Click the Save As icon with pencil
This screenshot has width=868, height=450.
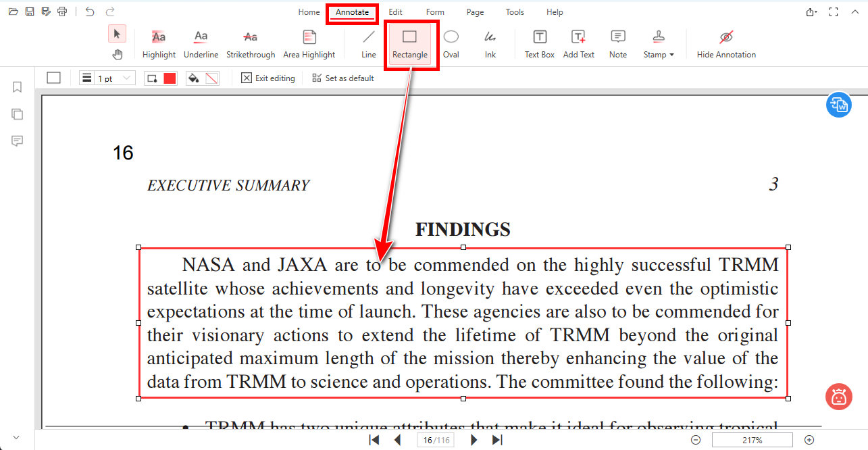(x=46, y=11)
